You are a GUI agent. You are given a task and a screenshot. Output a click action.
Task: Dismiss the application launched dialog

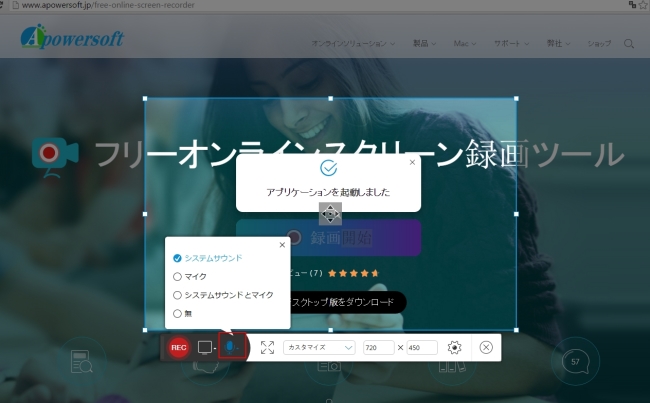click(412, 162)
